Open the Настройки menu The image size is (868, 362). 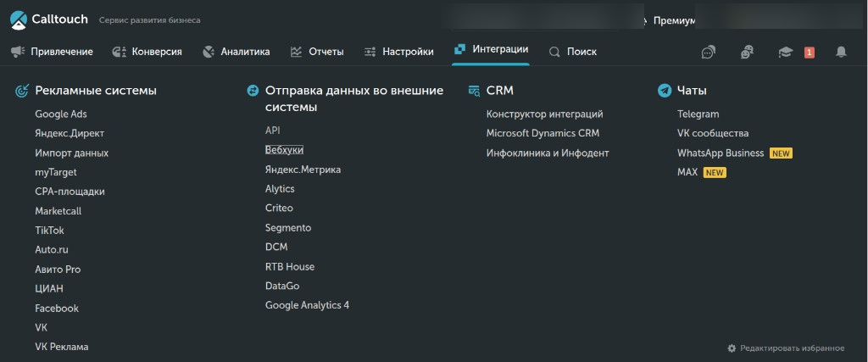(x=408, y=52)
